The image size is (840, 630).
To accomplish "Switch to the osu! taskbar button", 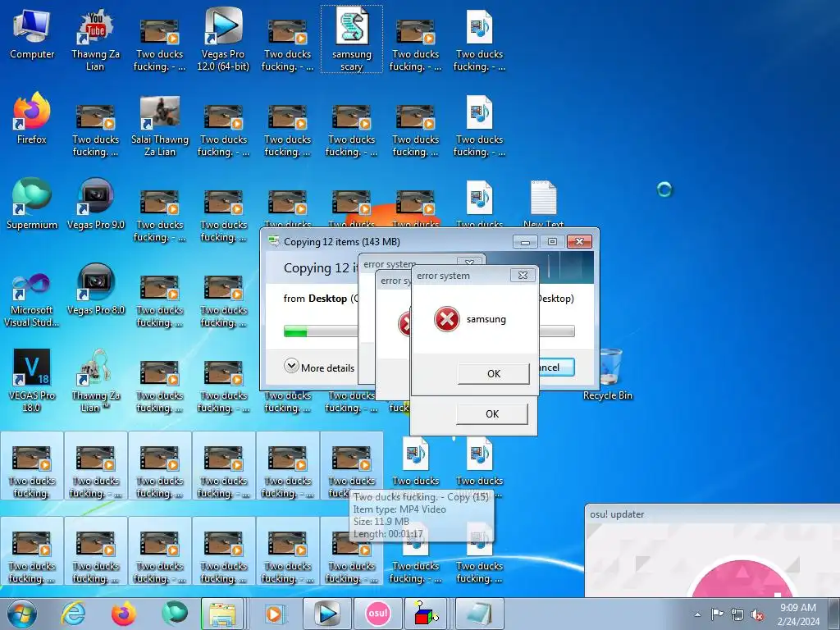I will click(x=377, y=614).
